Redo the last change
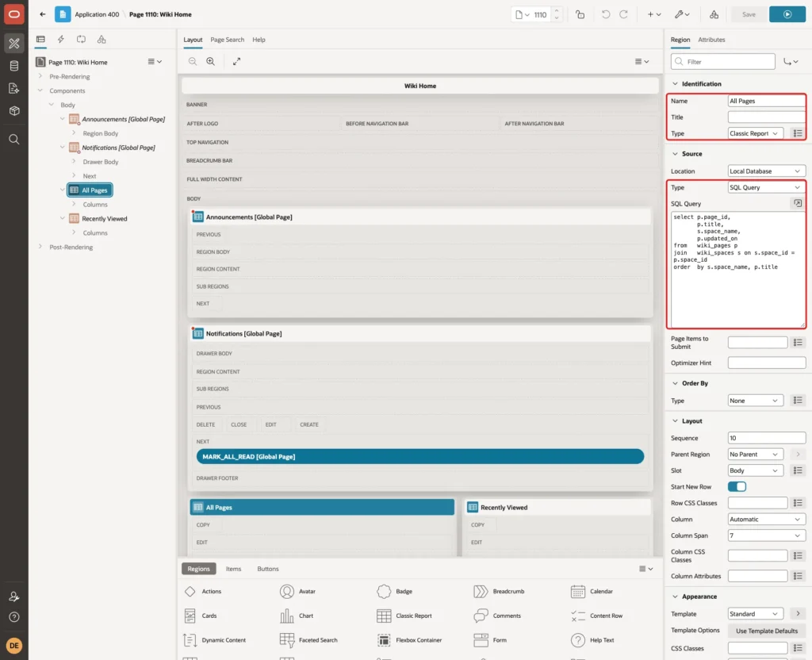Viewport: 812px width, 660px height. 623,14
